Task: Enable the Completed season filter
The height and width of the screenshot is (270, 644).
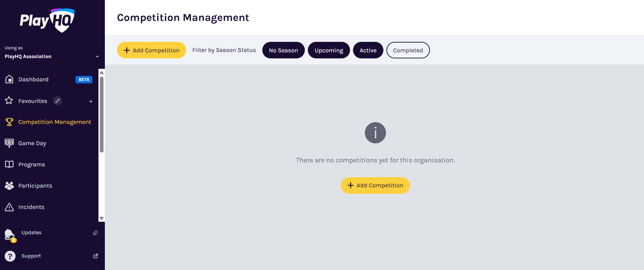Action: pyautogui.click(x=408, y=50)
